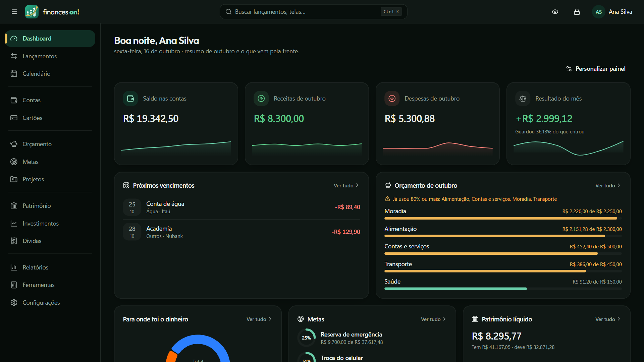The height and width of the screenshot is (362, 644).
Task: Click the Alimentação budget amount text
Action: click(592, 229)
